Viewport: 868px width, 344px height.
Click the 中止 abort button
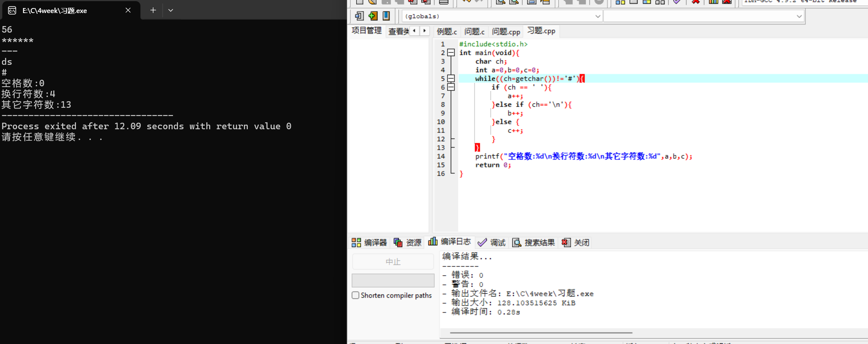393,262
